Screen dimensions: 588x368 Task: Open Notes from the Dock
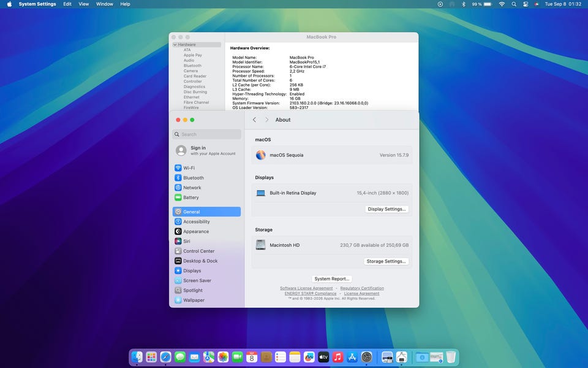click(295, 357)
